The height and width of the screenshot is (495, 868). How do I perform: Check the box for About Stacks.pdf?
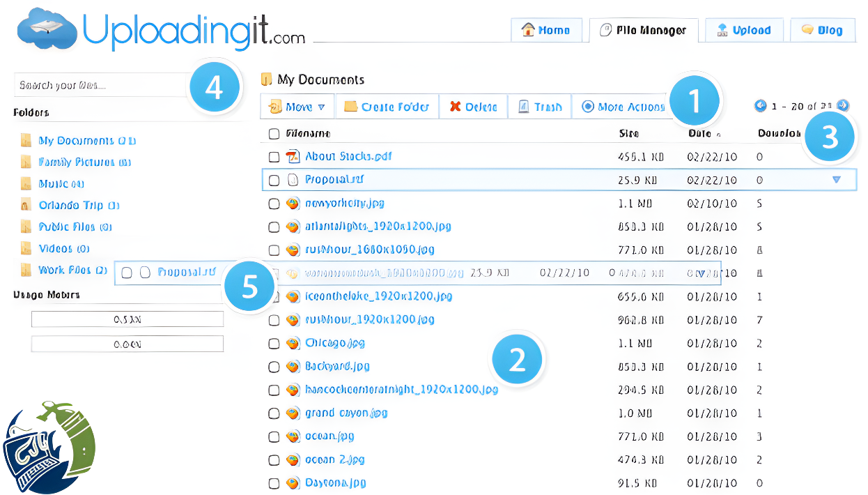click(274, 157)
